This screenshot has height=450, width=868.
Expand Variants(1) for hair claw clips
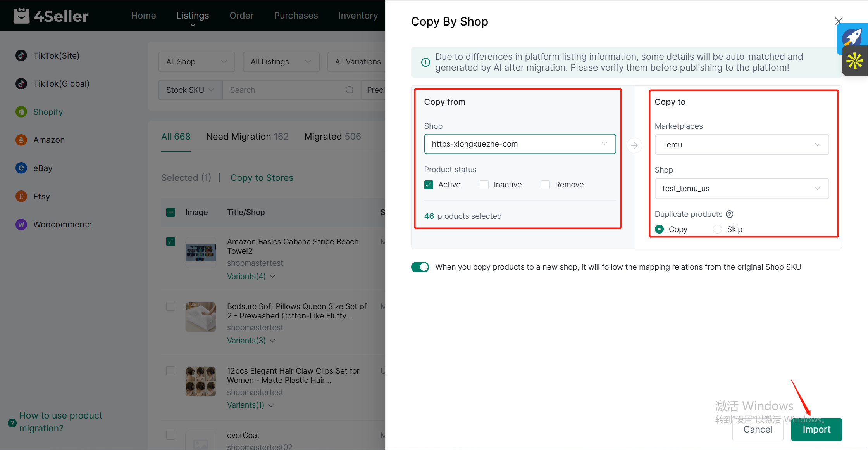pyautogui.click(x=250, y=405)
